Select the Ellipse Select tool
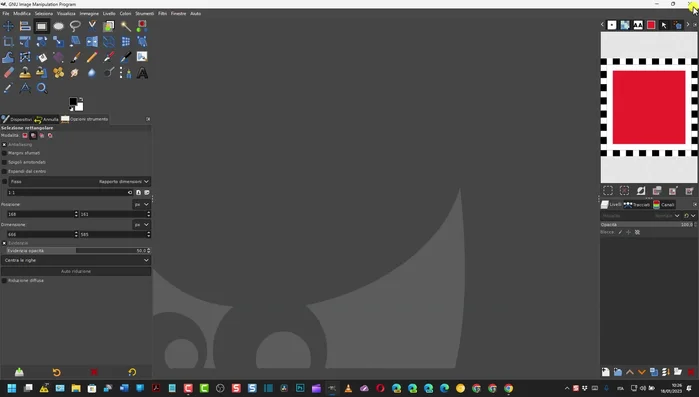 (58, 26)
